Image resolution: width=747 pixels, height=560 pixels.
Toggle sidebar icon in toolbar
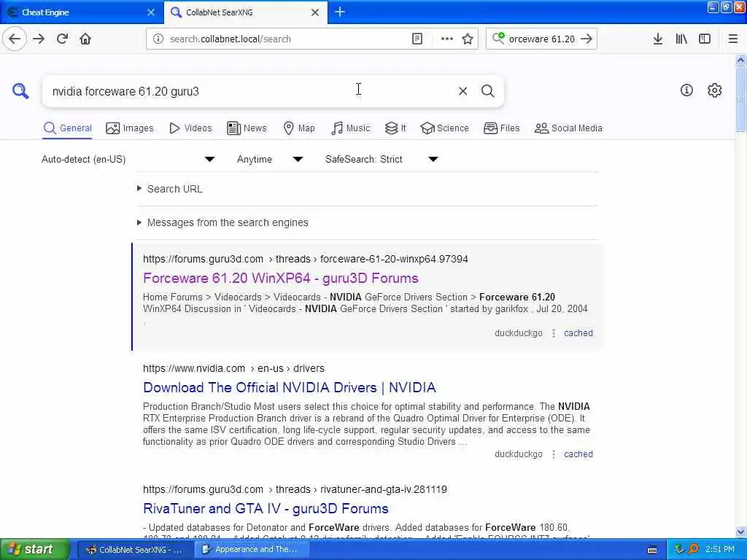tap(705, 39)
